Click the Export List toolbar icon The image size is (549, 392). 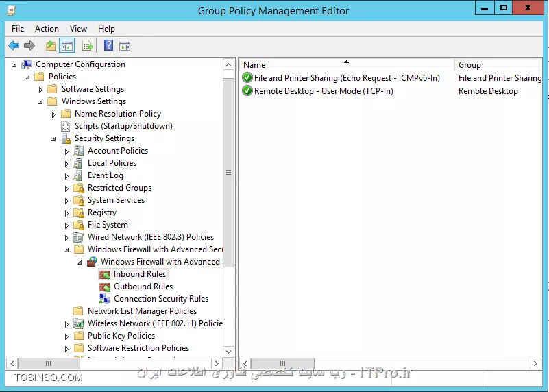(87, 45)
